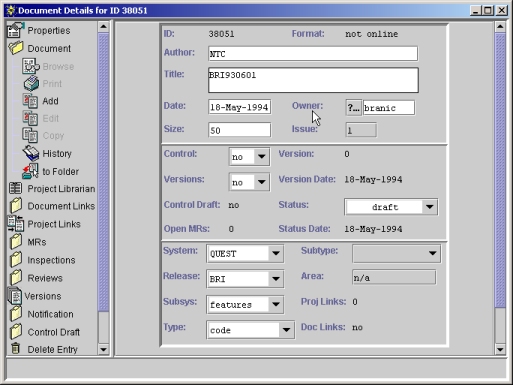
Task: Click the Author input field
Action: tap(313, 54)
